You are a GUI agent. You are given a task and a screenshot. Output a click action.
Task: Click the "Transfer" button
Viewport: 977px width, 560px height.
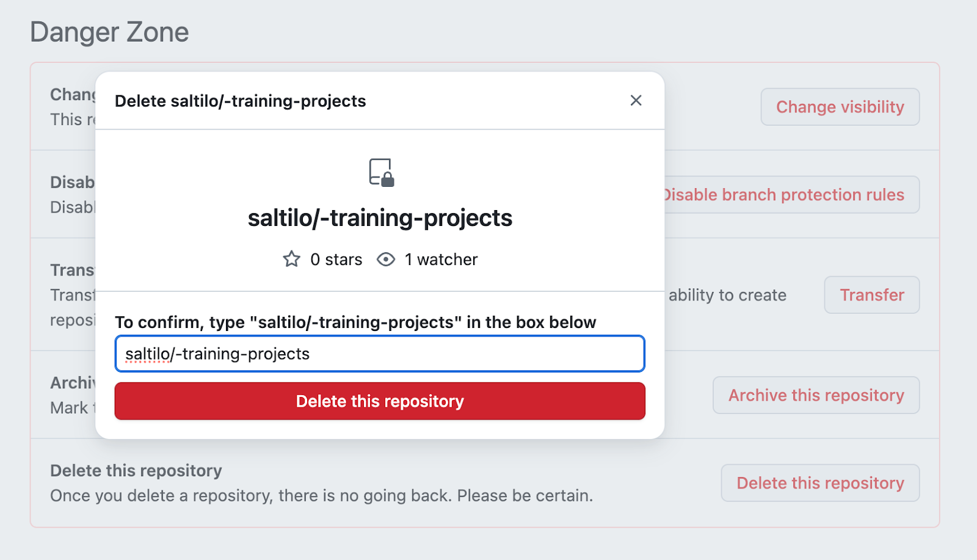click(x=871, y=294)
